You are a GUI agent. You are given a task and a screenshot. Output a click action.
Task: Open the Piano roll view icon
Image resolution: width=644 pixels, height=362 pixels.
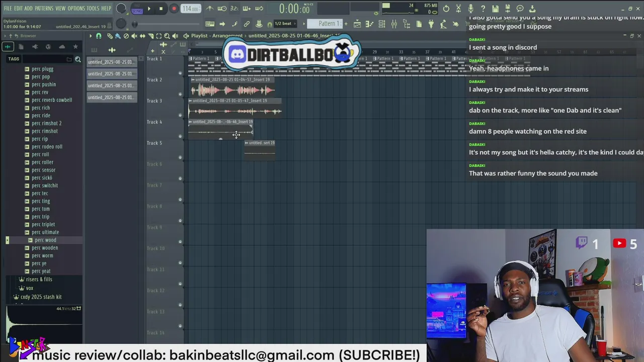tap(369, 24)
